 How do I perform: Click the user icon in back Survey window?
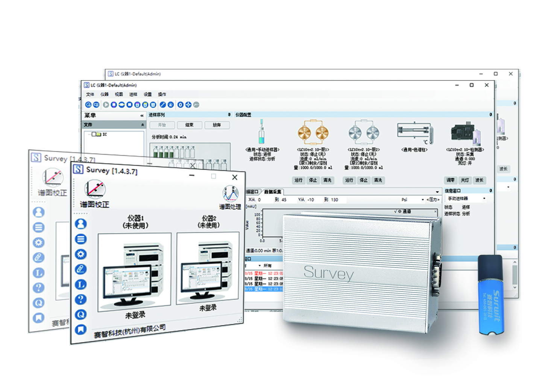point(38,212)
